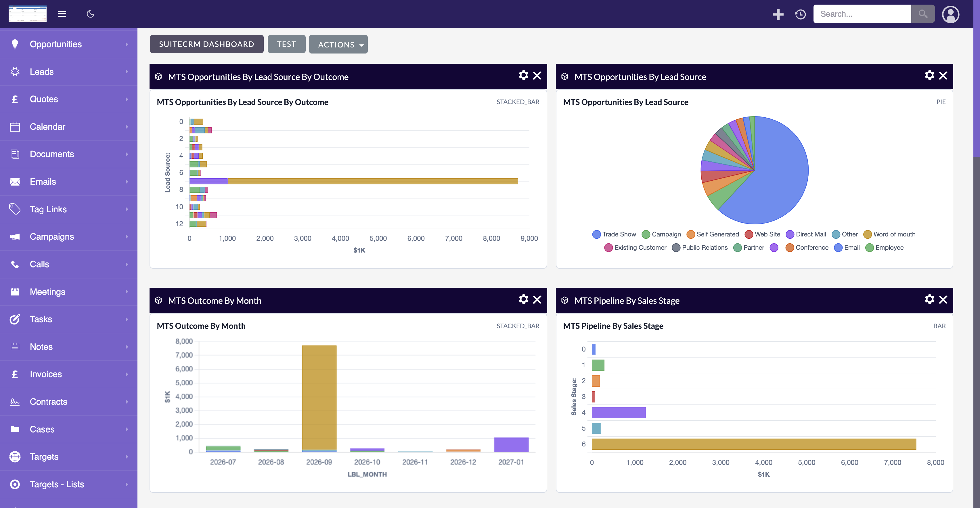
Task: Expand the Campaigns submenu arrow
Action: tap(127, 237)
